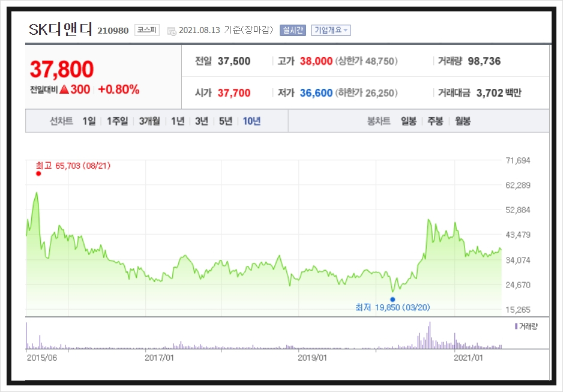The image size is (563, 392).
Task: Click the 하한가 26,250 text
Action: pyautogui.click(x=366, y=93)
